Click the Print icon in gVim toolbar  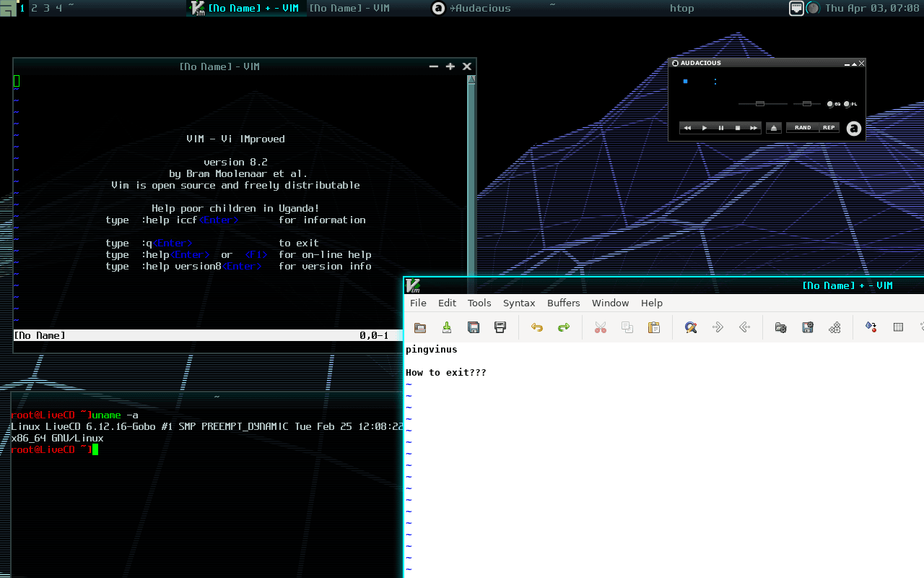pos(500,327)
